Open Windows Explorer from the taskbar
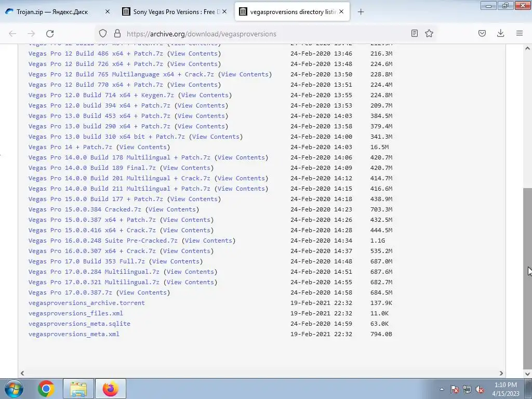 [x=78, y=389]
